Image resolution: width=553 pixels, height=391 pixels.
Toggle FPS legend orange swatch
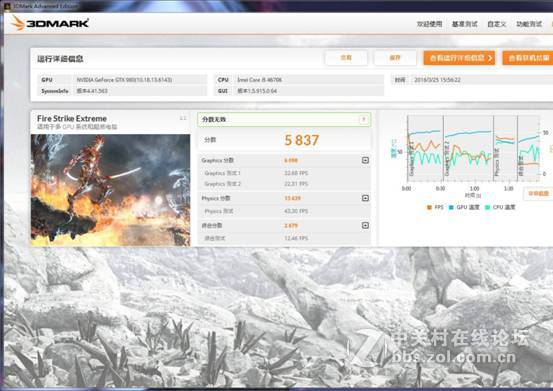point(429,207)
